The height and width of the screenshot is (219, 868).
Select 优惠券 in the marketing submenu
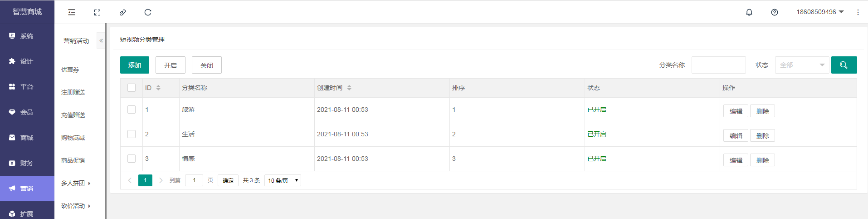tap(70, 70)
